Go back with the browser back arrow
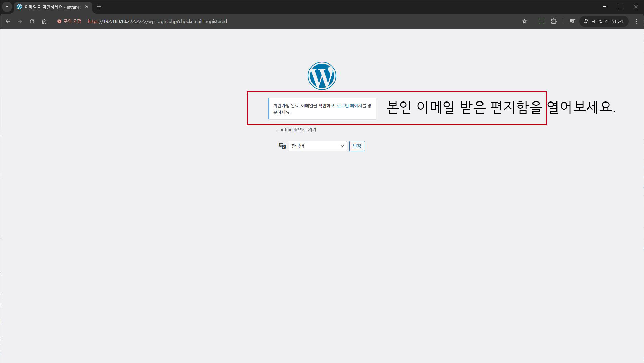Screen dimensions: 644x363 [x=8, y=21]
